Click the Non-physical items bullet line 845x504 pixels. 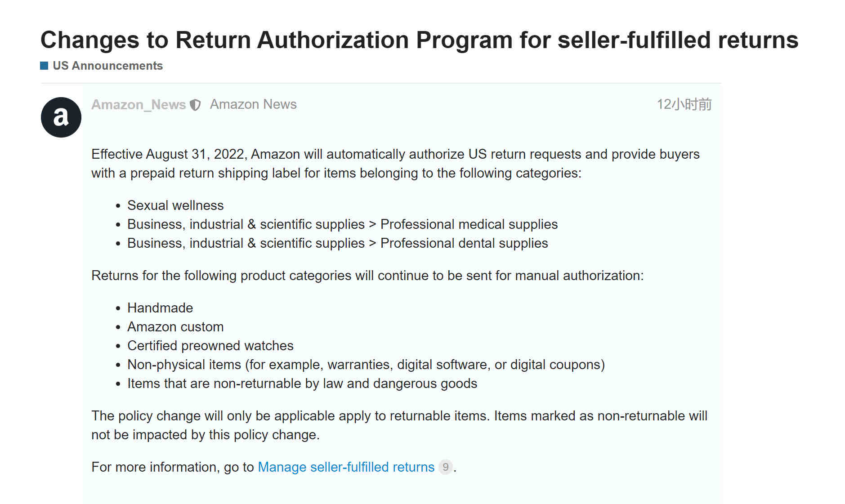(x=366, y=365)
